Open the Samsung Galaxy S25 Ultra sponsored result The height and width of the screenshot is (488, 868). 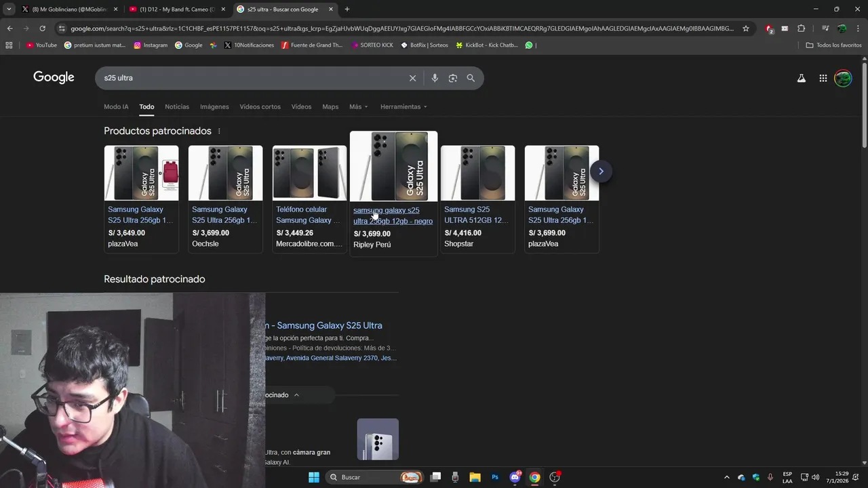click(324, 325)
